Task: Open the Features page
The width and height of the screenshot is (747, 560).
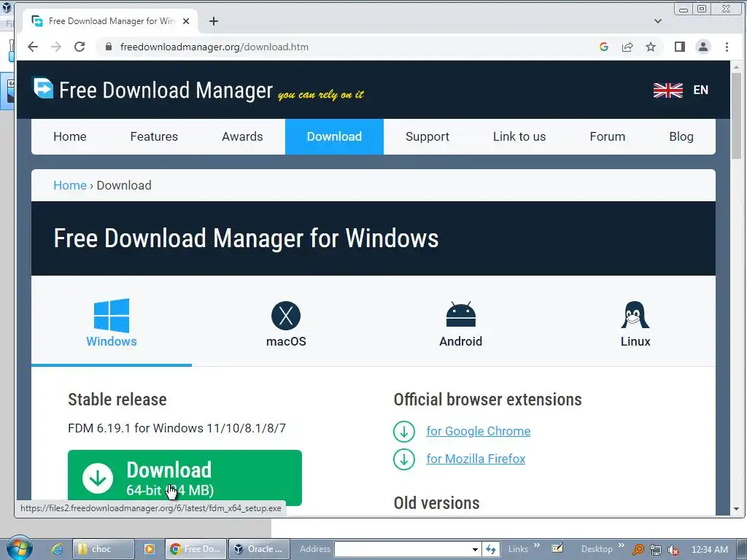Action: tap(154, 136)
